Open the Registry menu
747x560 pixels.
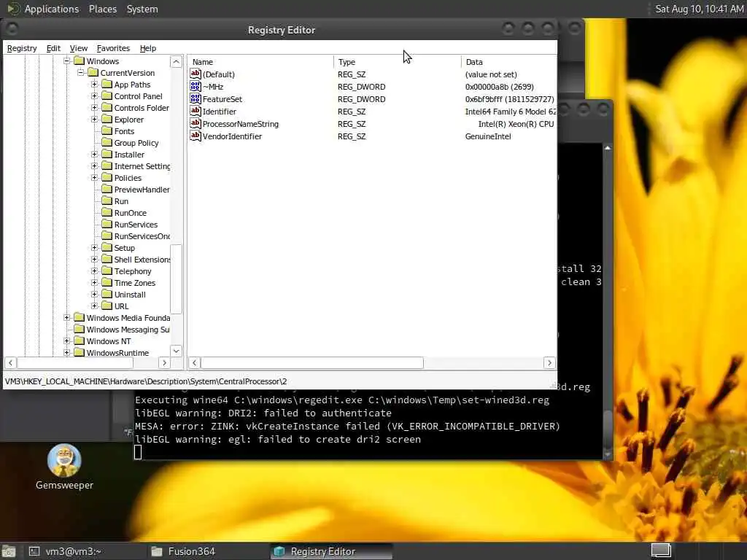tap(22, 48)
